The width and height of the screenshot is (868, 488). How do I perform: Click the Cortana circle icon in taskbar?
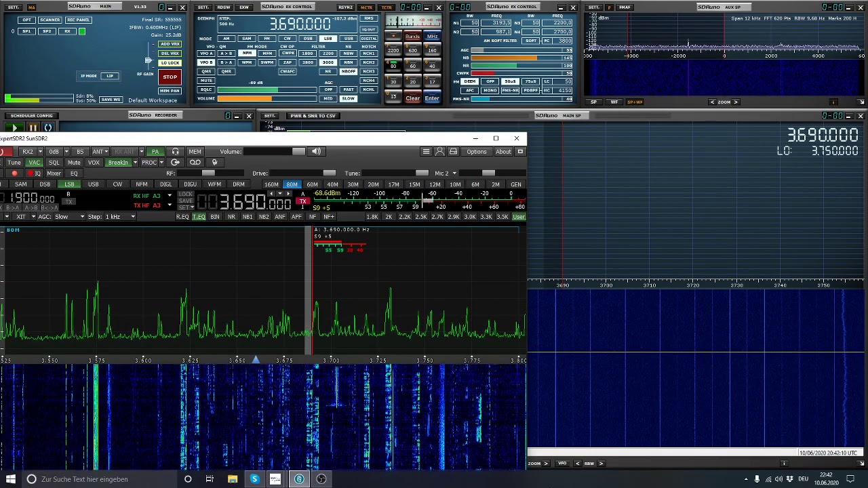click(188, 479)
